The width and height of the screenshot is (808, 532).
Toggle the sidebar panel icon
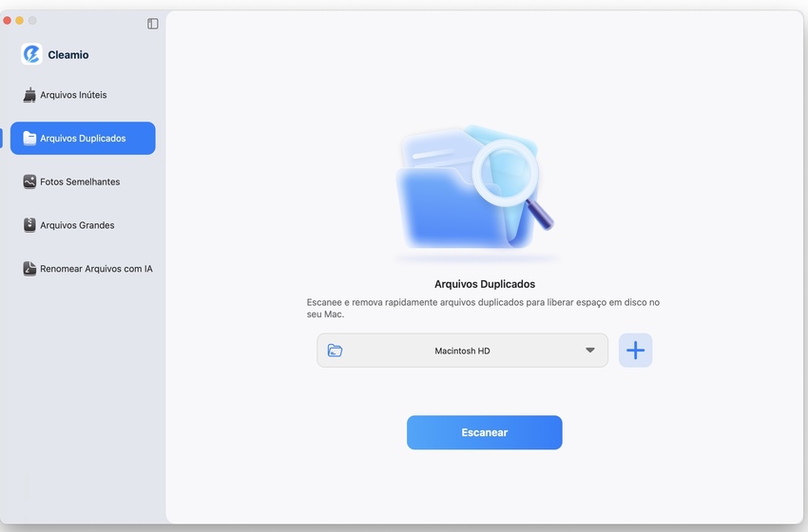point(152,24)
